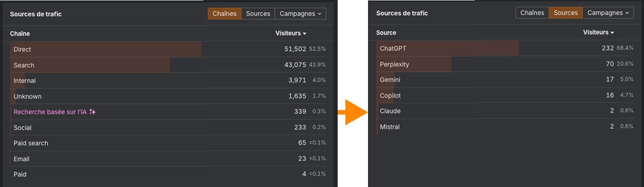Click the 43,075 visitors value
The width and height of the screenshot is (644, 187).
(295, 65)
